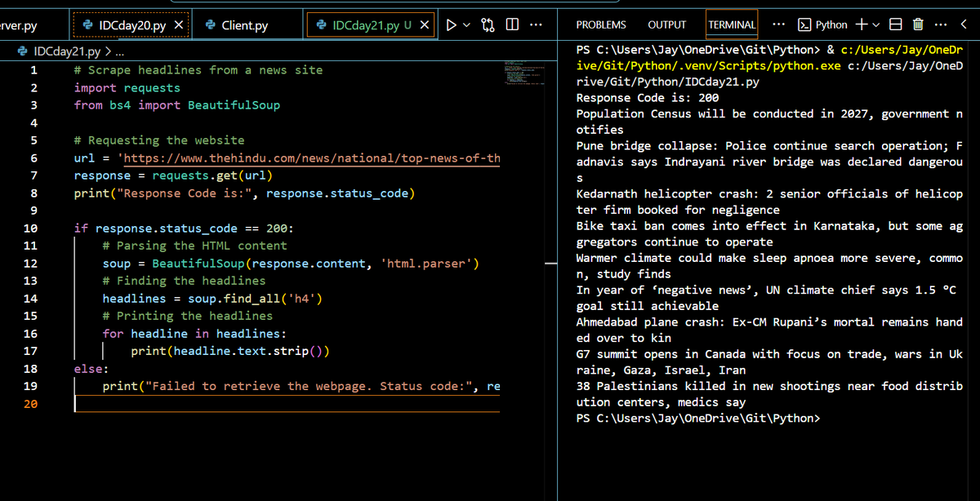Switch to the IDCday20.py editor tab
The width and height of the screenshot is (980, 501).
130,25
